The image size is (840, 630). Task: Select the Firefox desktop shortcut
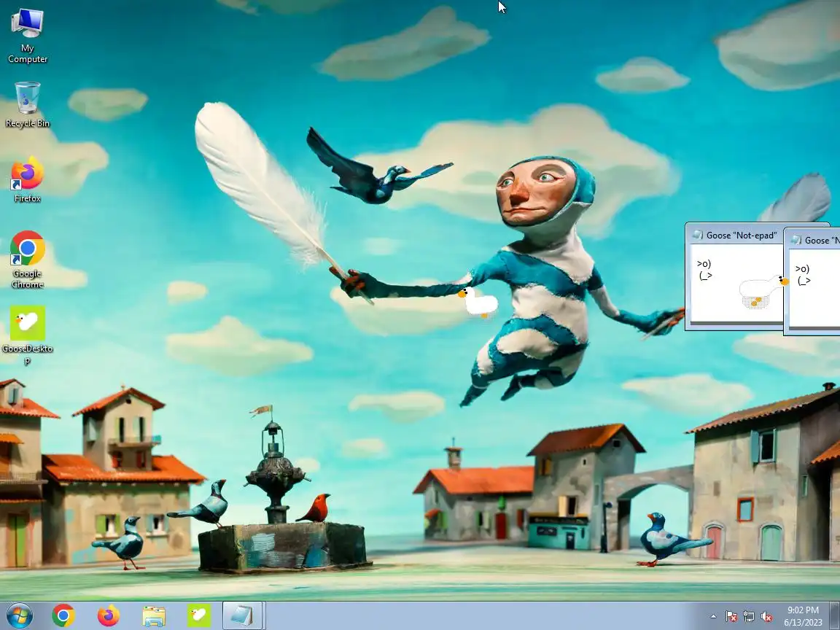pyautogui.click(x=27, y=179)
